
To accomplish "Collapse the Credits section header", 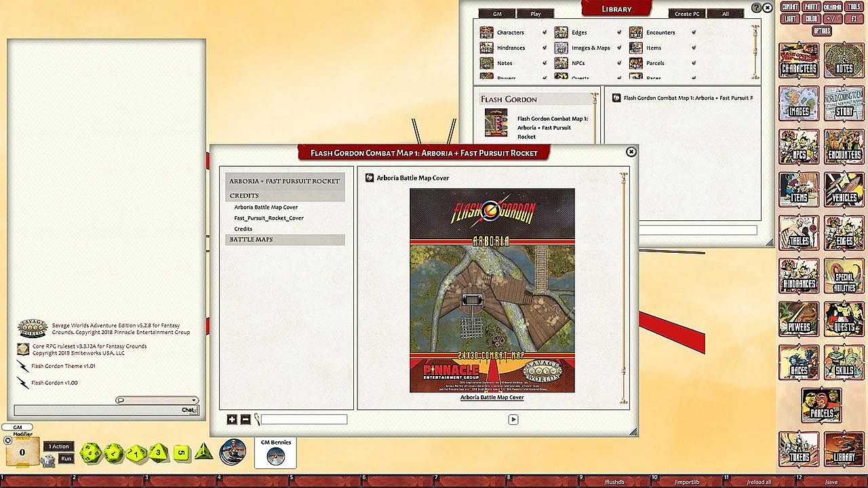I will (x=285, y=195).
